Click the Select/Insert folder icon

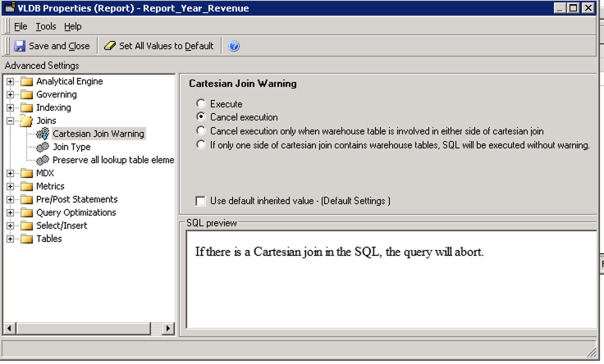[x=26, y=225]
